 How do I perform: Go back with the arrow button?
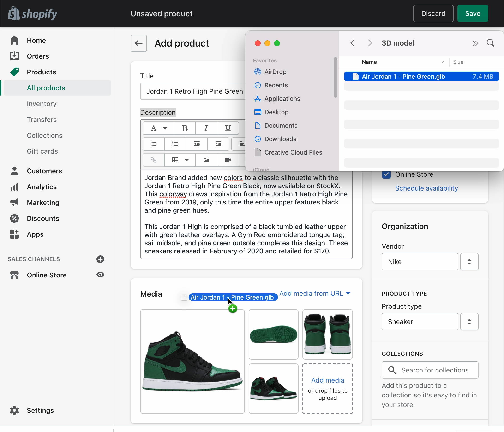coord(139,43)
